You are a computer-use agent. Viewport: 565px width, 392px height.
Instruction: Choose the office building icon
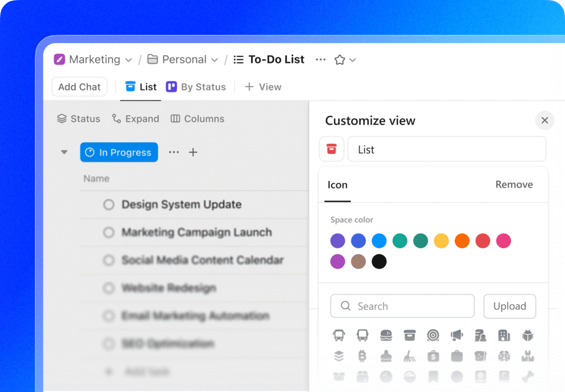[504, 335]
